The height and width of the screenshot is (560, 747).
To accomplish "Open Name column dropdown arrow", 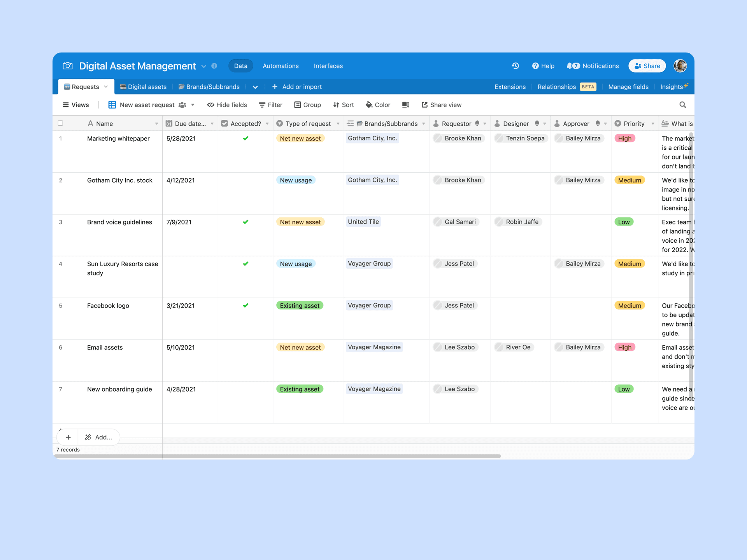I will tap(156, 124).
